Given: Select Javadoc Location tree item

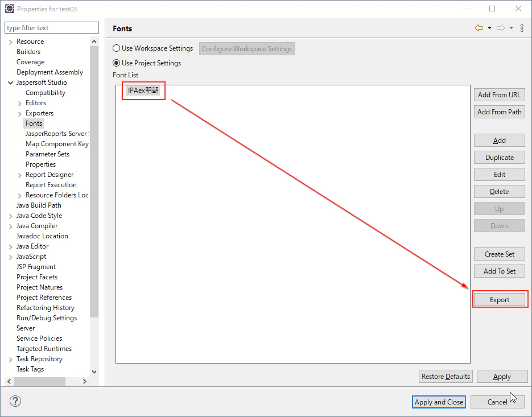Looking at the screenshot, I should click(42, 236).
